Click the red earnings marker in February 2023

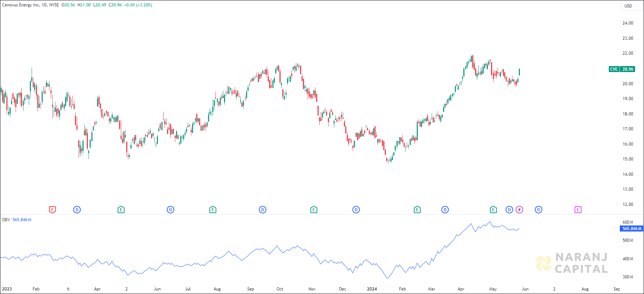pyautogui.click(x=52, y=210)
